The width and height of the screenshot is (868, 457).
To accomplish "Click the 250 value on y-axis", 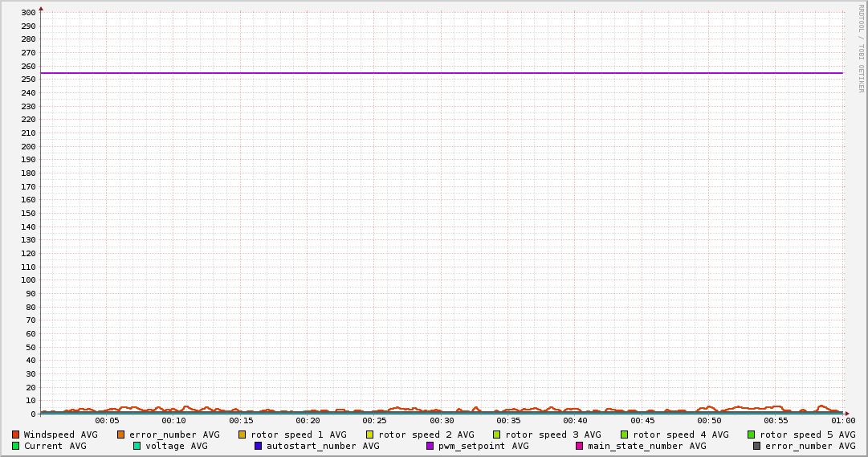I will tap(29, 80).
